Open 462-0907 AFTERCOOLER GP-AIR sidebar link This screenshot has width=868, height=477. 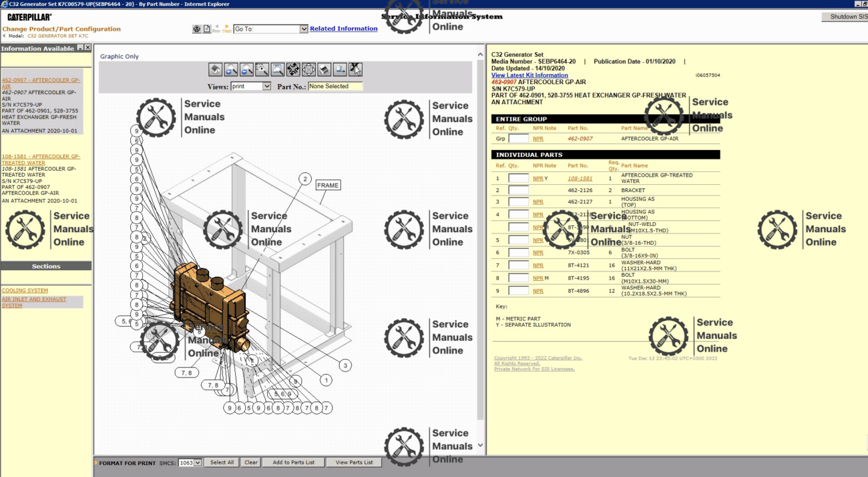[x=41, y=83]
